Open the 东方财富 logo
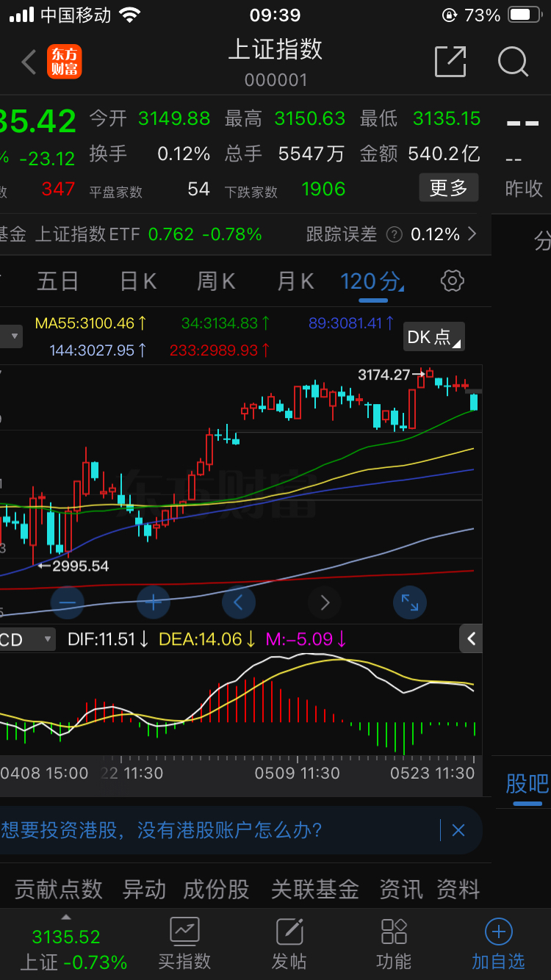This screenshot has width=551, height=980. [x=65, y=62]
